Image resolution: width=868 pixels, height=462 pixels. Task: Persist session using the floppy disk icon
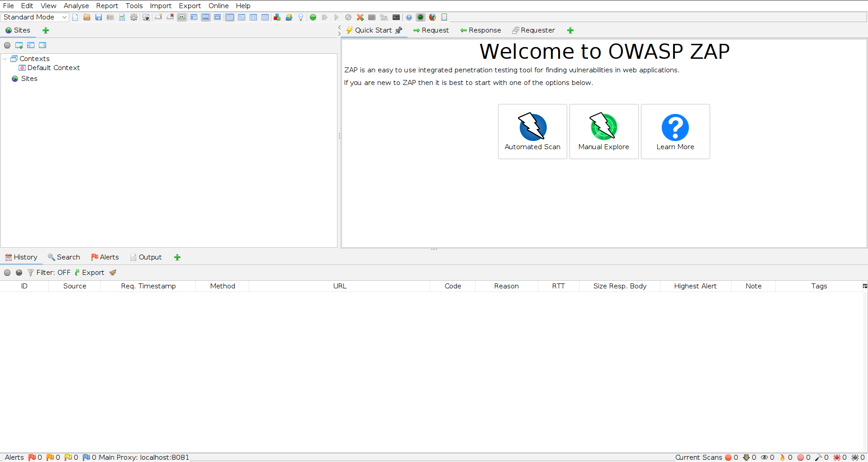99,17
